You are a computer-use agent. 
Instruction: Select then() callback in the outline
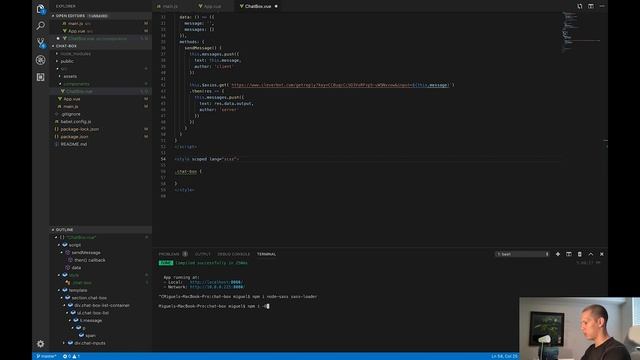click(x=90, y=260)
